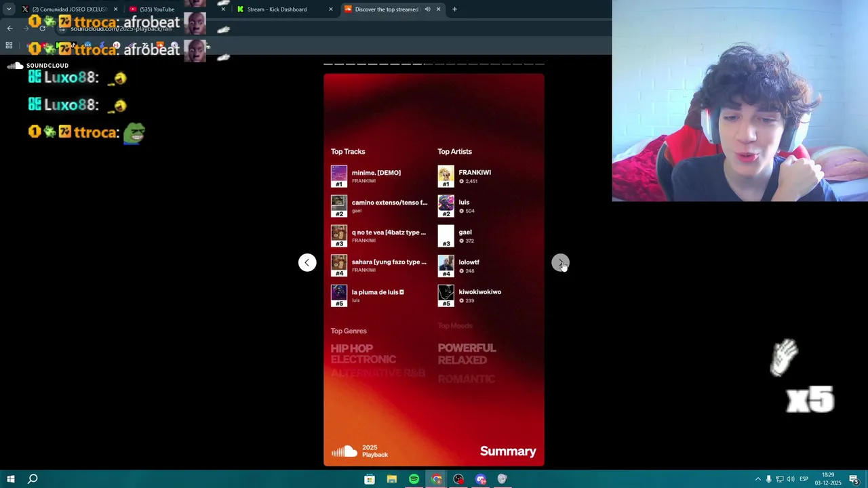This screenshot has height=488, width=868.
Task: Mute audio on the SoundCloud tab
Action: click(427, 9)
